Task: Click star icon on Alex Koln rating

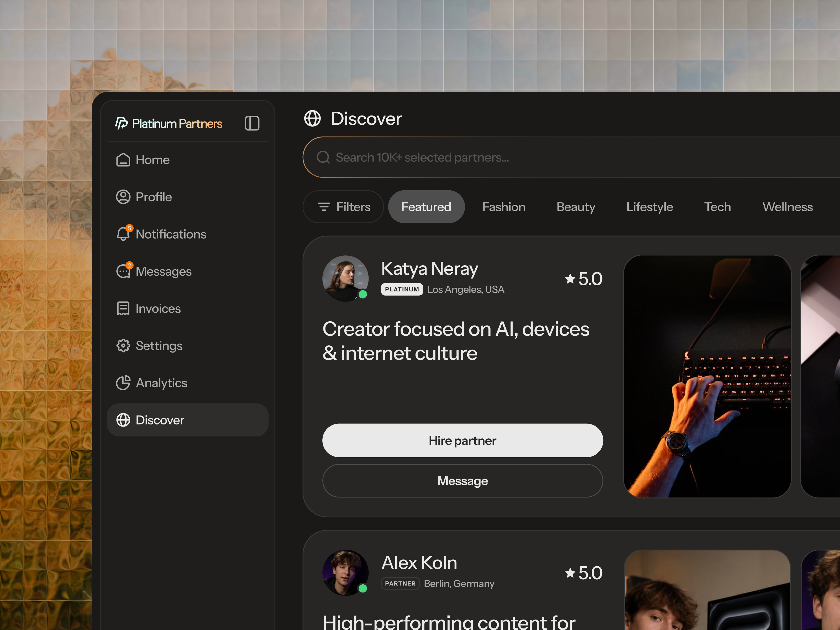Action: pos(570,573)
